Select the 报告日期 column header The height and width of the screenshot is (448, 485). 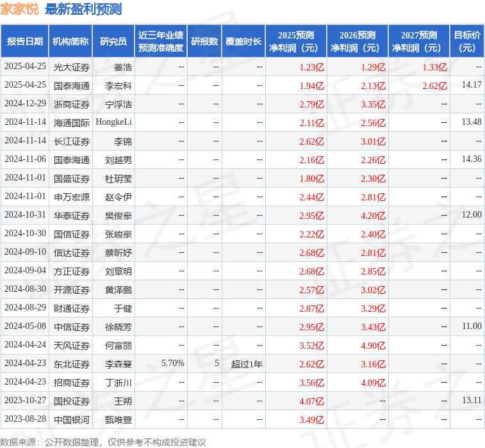(x=25, y=42)
